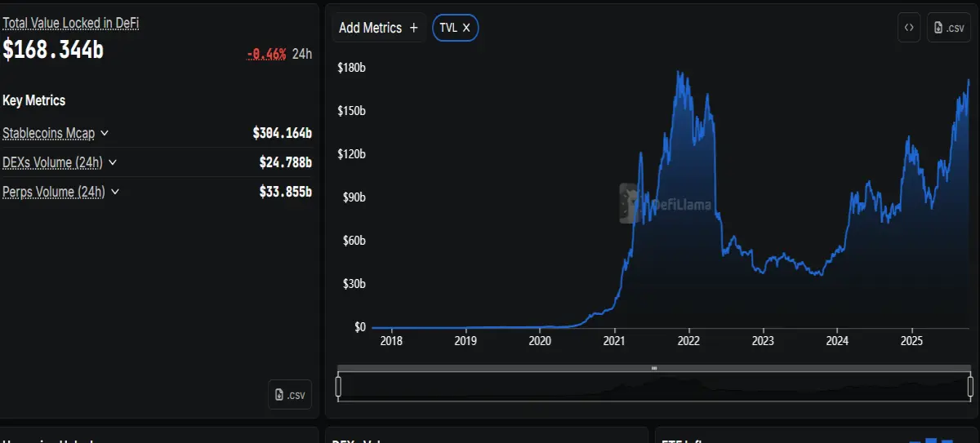
Task: Click the $0 label on the y-axis
Action: click(x=360, y=327)
